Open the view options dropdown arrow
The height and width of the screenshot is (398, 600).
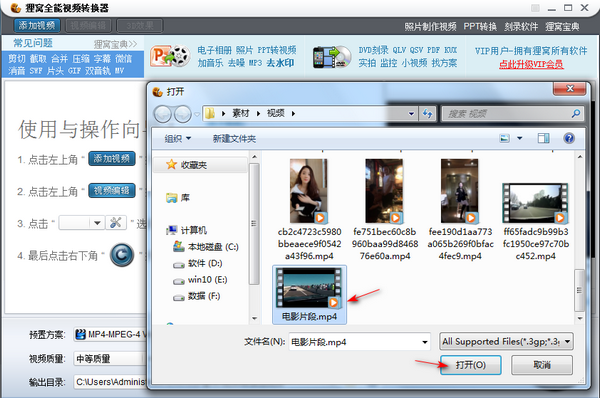click(x=520, y=138)
